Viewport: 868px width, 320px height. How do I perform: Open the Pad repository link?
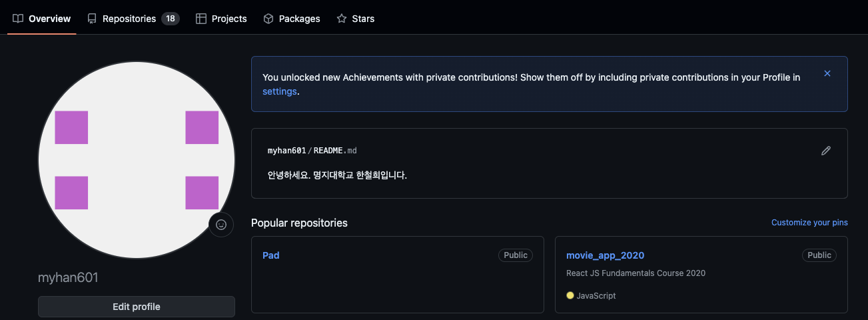(x=271, y=255)
